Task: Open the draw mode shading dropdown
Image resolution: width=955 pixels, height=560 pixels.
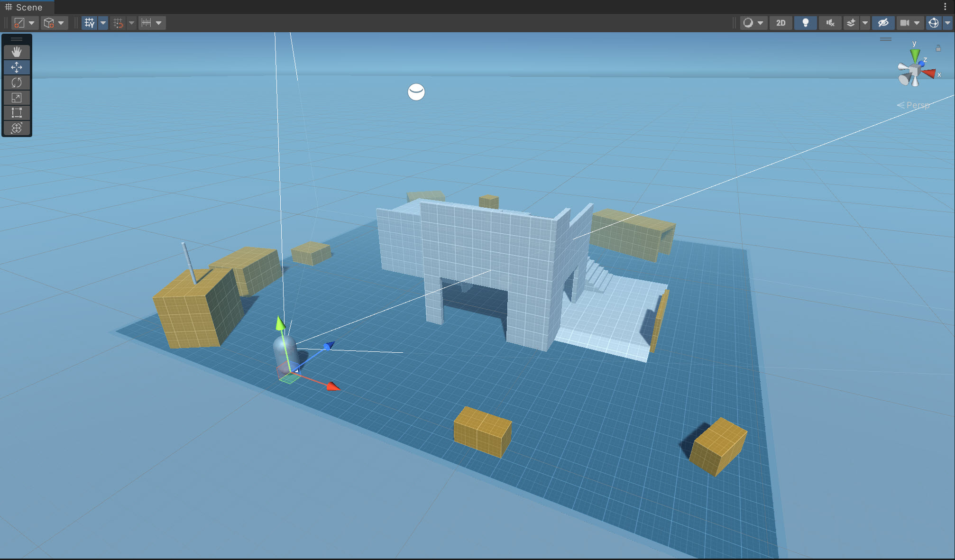Action: 760,23
